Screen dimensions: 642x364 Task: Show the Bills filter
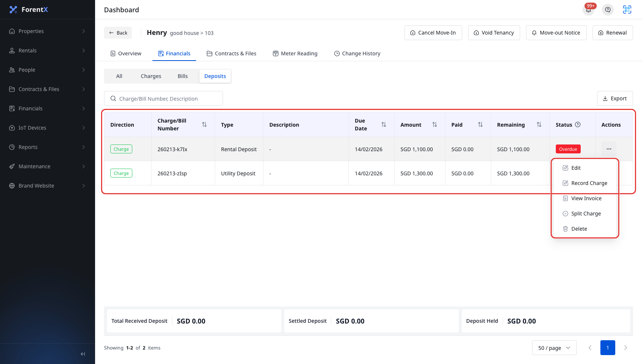coord(183,76)
